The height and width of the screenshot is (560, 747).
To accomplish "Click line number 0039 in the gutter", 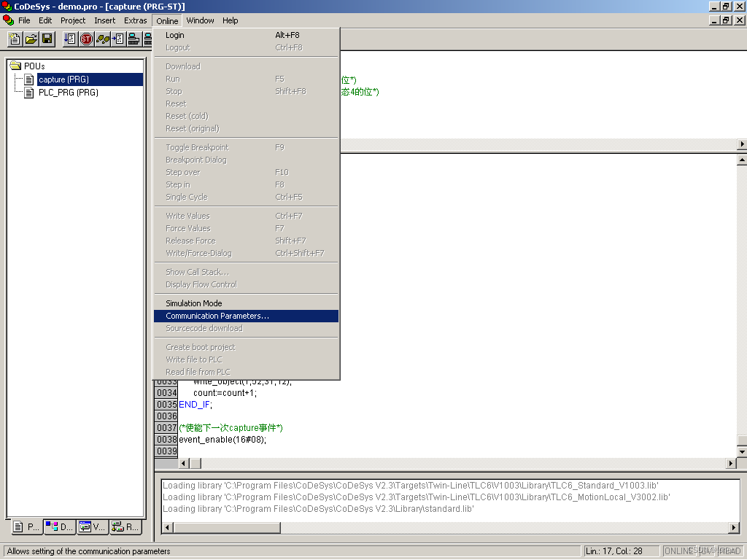I will [167, 451].
